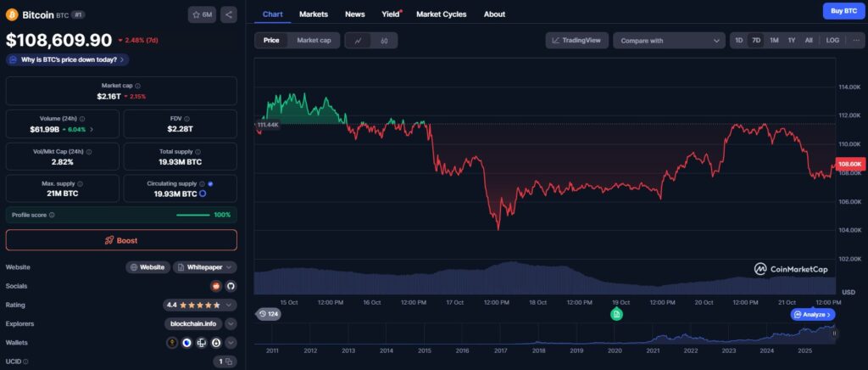This screenshot has width=868, height=370.
Task: Set chart range to 7D
Action: click(755, 41)
